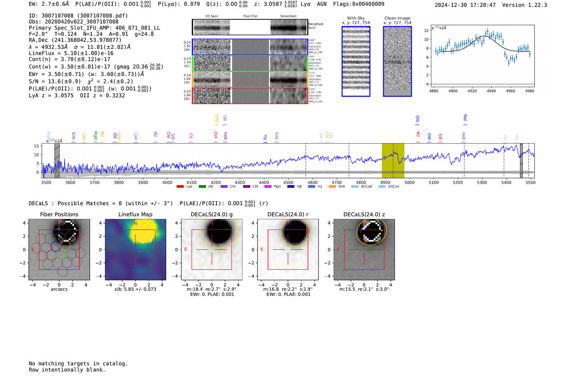Viewport: 576px width, 392px height.
Task: Open the DECaLS(24.0) r image
Action: [x=288, y=249]
